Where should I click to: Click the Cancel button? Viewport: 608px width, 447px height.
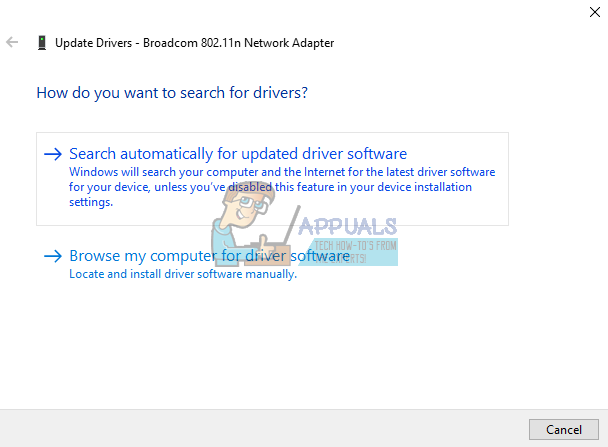pos(563,429)
